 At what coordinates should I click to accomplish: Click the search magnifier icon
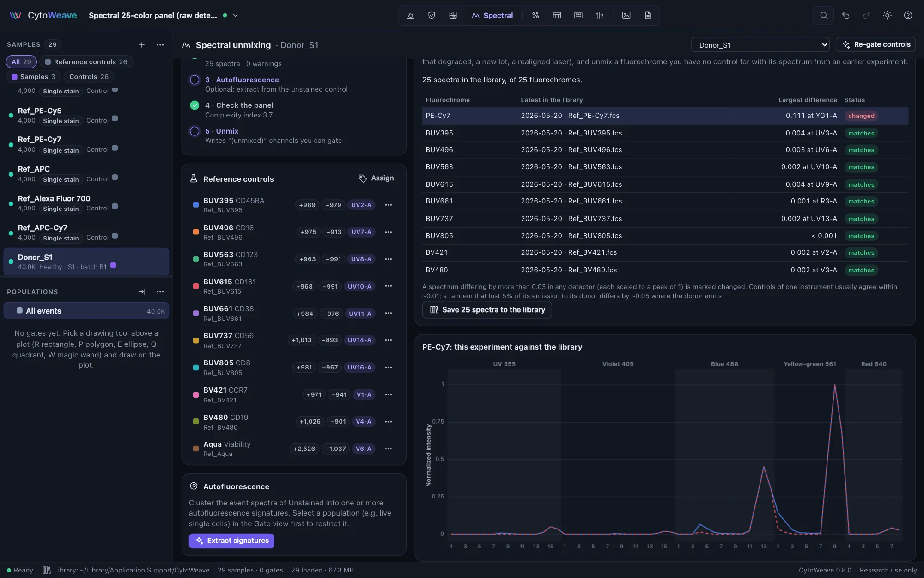pos(824,16)
